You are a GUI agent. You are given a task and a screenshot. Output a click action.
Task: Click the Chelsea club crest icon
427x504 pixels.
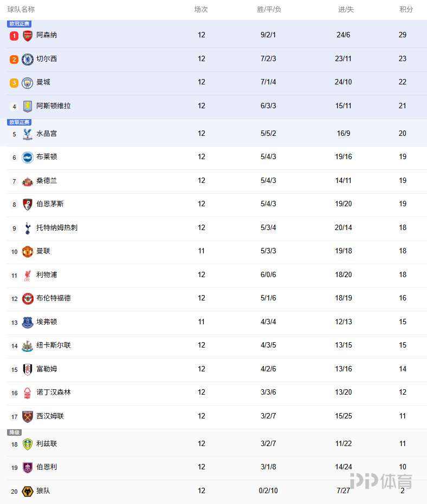tap(28, 59)
